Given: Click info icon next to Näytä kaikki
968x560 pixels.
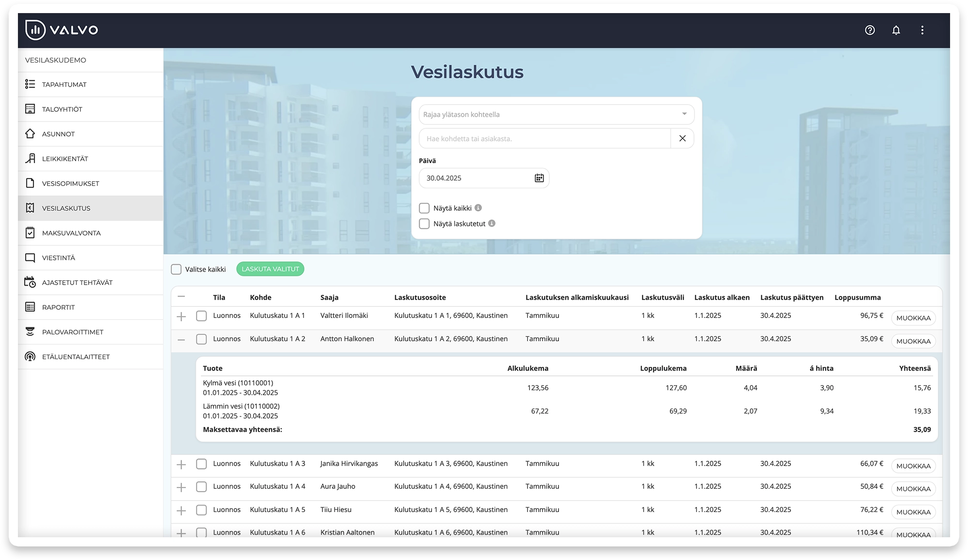Looking at the screenshot, I should click(x=478, y=208).
